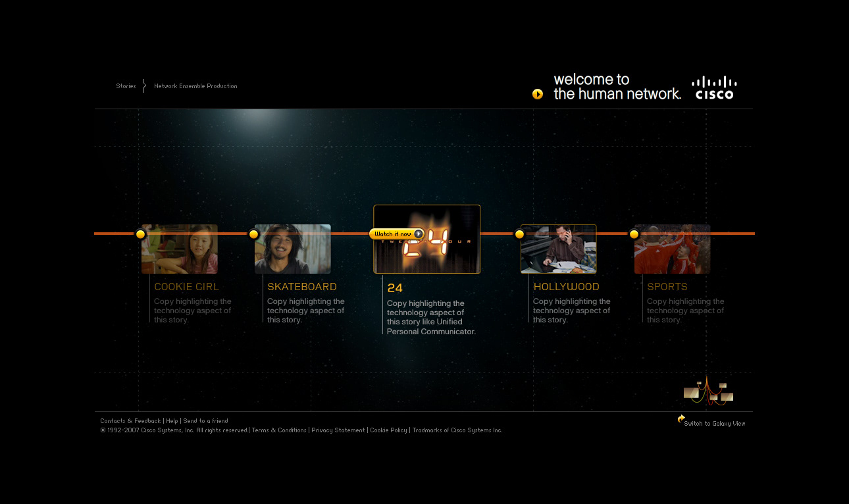
Task: Click the SKATEBOARD title
Action: (302, 287)
